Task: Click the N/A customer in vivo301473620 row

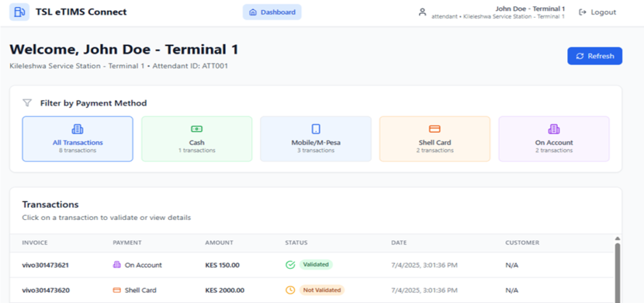Action: [512, 290]
